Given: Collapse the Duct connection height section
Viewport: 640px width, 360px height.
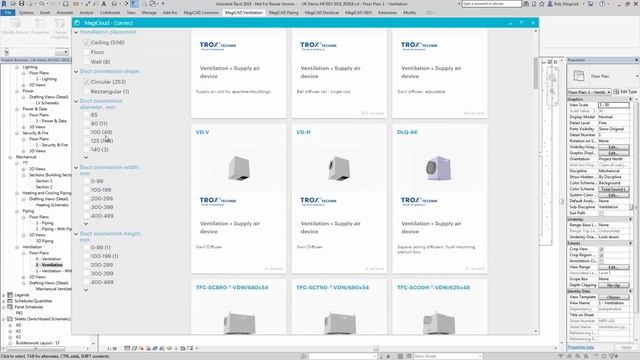Looking at the screenshot, I should (76, 234).
